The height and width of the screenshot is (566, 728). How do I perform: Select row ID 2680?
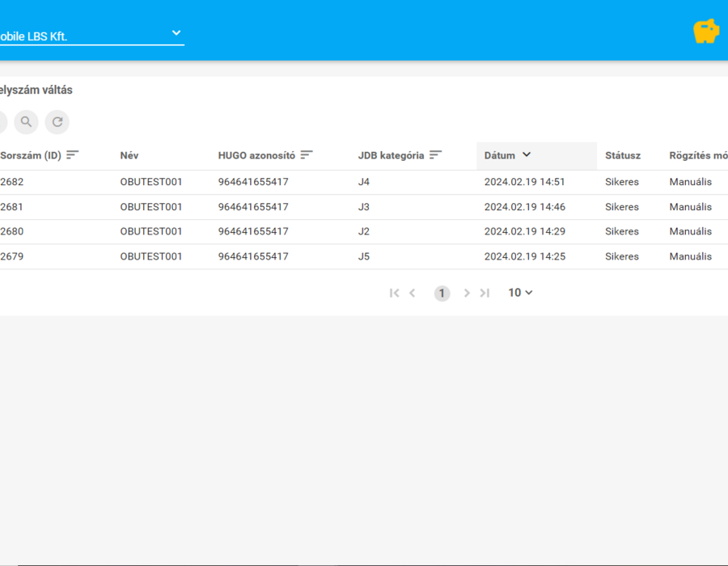click(x=11, y=231)
